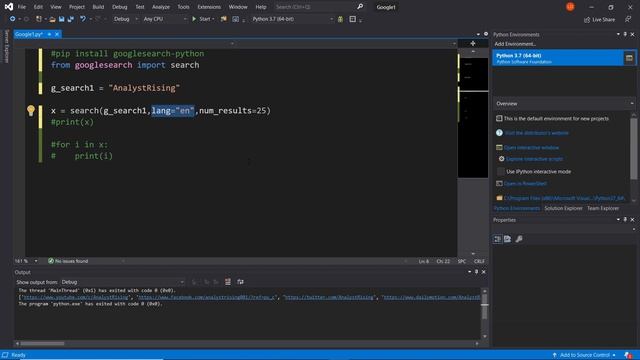Screen dimensions: 640x360
Task: Click the Python environment package icon in toolbar
Action: [340, 19]
